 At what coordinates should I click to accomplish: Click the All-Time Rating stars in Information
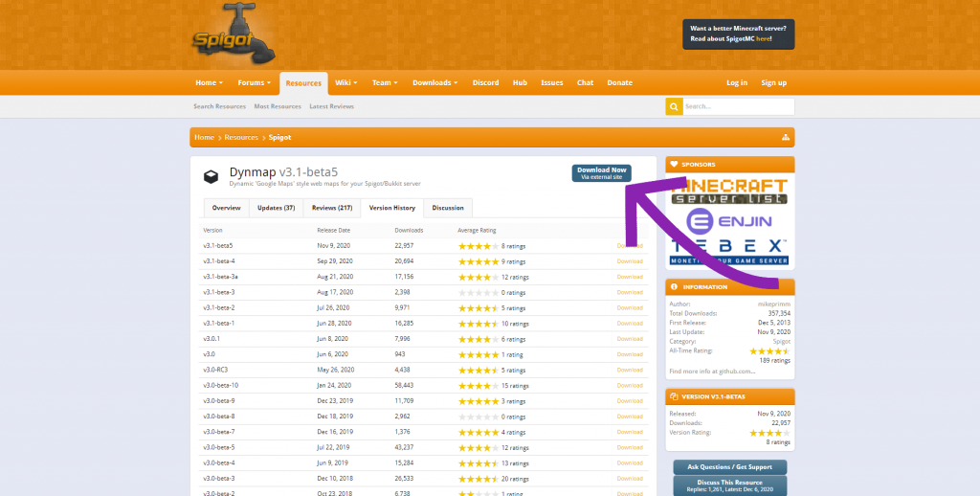(x=770, y=351)
